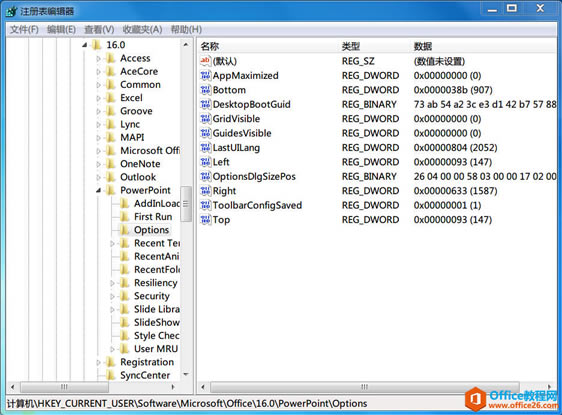The width and height of the screenshot is (562, 415).
Task: Expand the Resiliency key node
Action: (x=112, y=283)
